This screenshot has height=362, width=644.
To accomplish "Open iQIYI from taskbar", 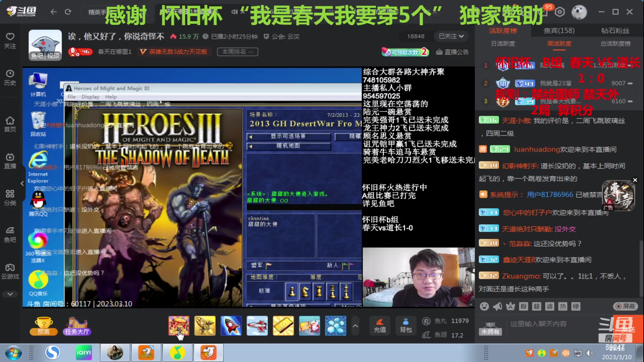I will (x=84, y=353).
